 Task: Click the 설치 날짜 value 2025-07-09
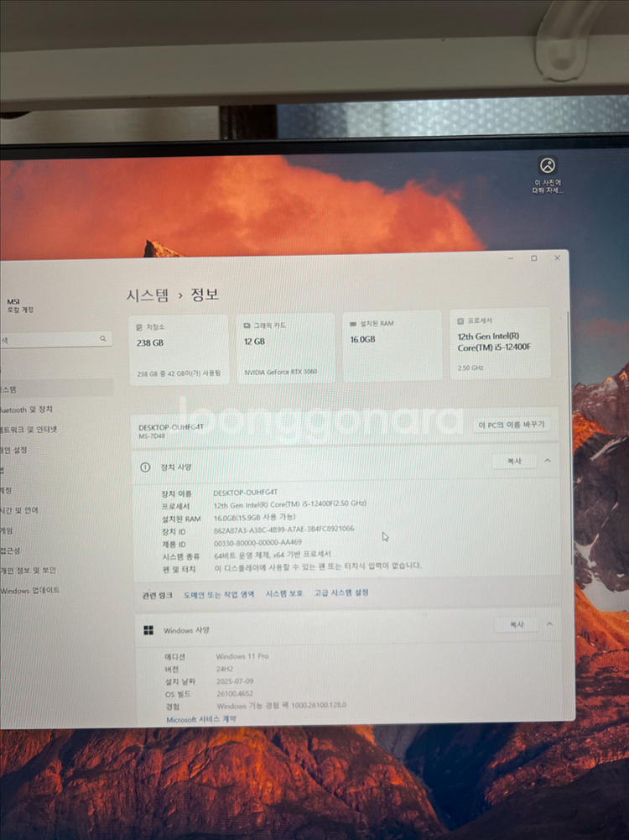(235, 681)
